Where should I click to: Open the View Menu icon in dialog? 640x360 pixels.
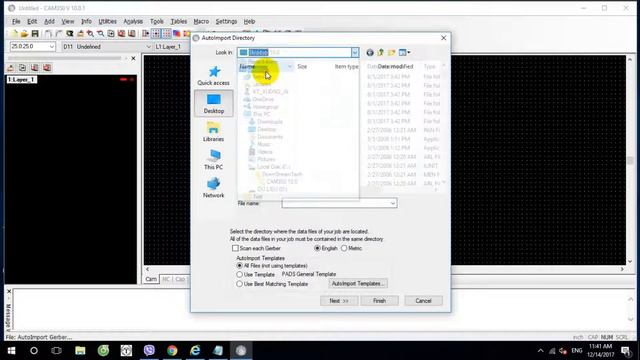(x=404, y=52)
